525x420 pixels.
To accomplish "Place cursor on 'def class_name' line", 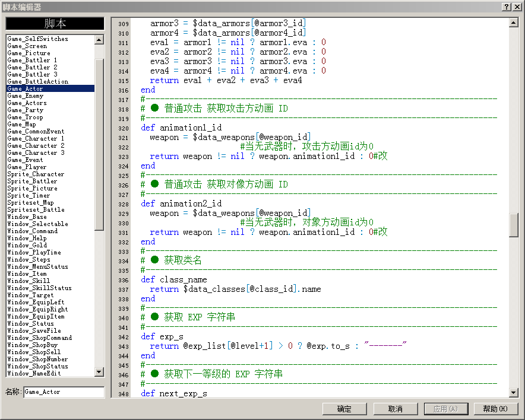I will pos(174,279).
